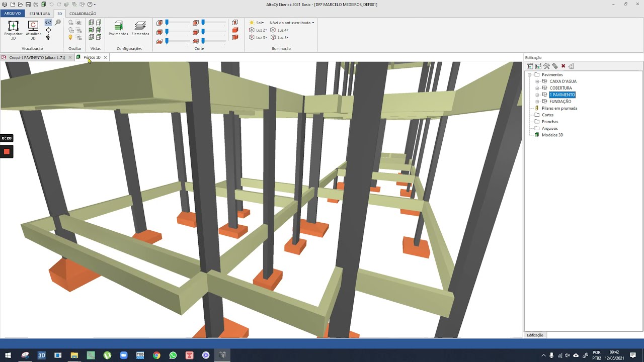The width and height of the screenshot is (644, 362).
Task: Click the help question mark icon
Action: click(x=90, y=4)
